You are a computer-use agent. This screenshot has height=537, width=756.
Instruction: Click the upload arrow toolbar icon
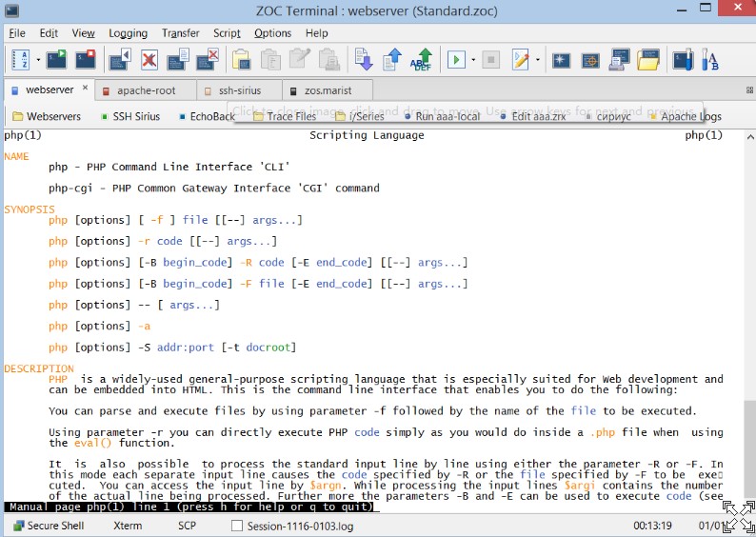tap(392, 60)
